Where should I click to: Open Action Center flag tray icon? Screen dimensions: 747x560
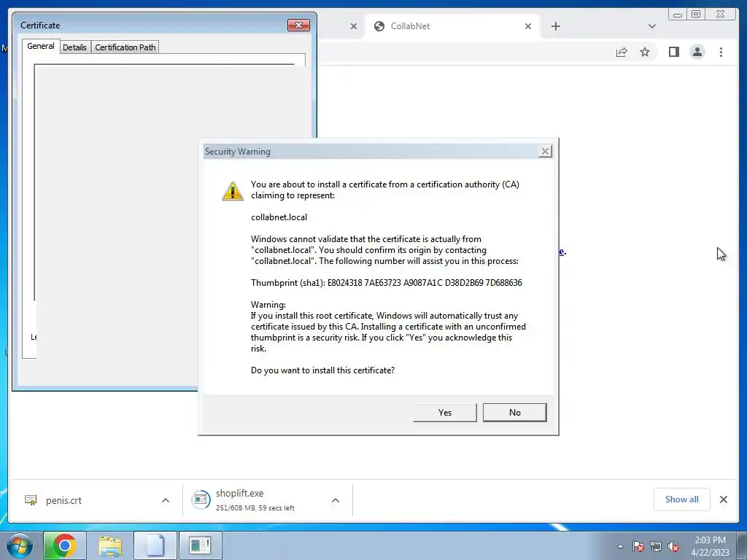pyautogui.click(x=638, y=546)
